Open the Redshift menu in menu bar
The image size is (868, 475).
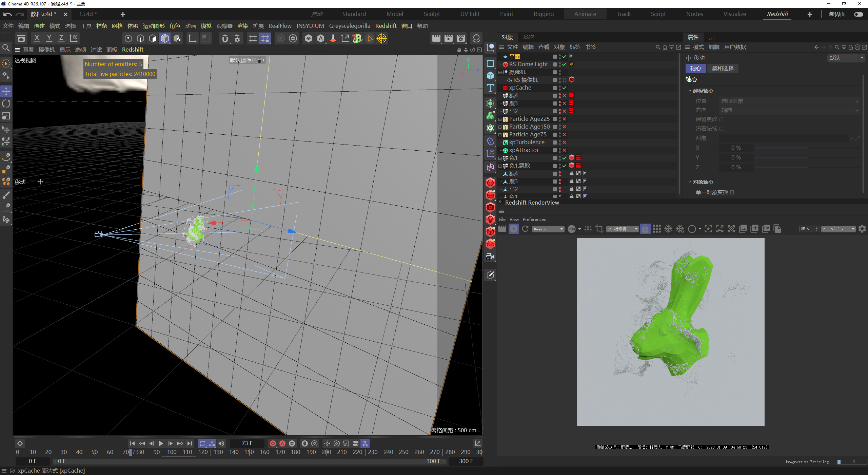pos(386,26)
